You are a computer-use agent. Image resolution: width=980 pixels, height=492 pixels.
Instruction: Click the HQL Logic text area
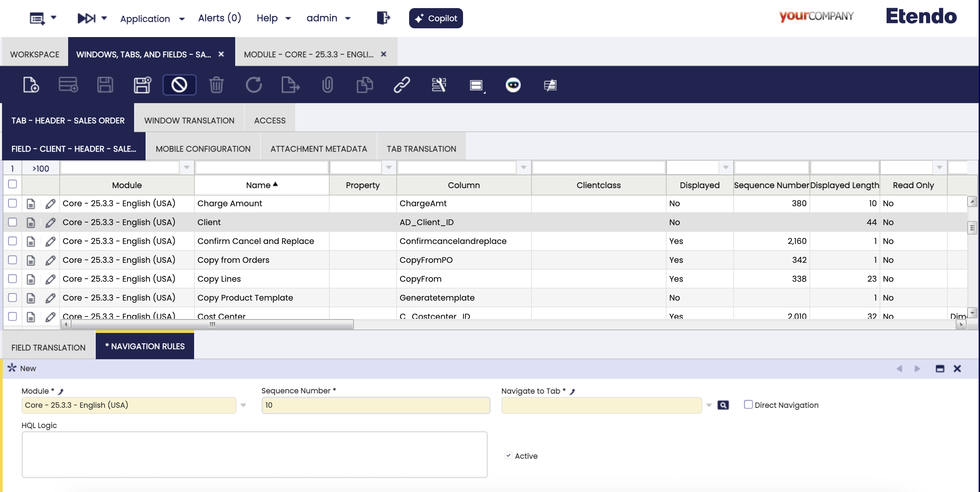(254, 454)
